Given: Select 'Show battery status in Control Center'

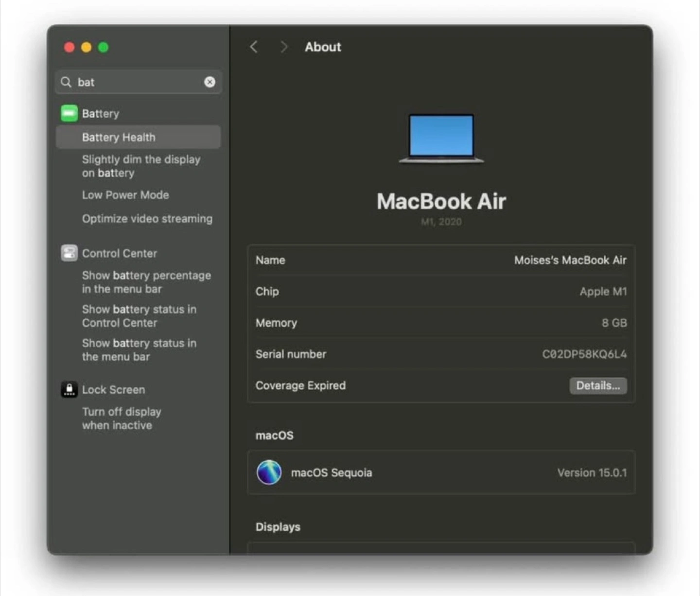Looking at the screenshot, I should (x=139, y=316).
